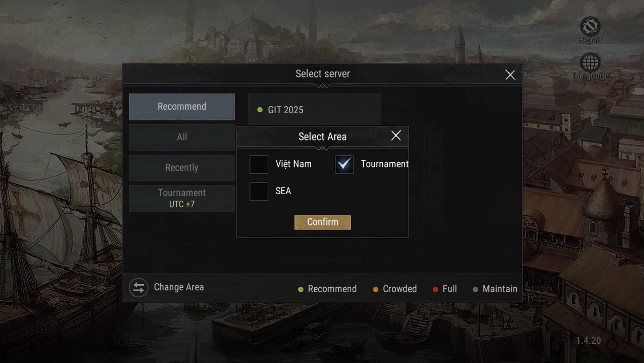Image resolution: width=644 pixels, height=363 pixels.
Task: Click the Change Area label
Action: (x=179, y=287)
